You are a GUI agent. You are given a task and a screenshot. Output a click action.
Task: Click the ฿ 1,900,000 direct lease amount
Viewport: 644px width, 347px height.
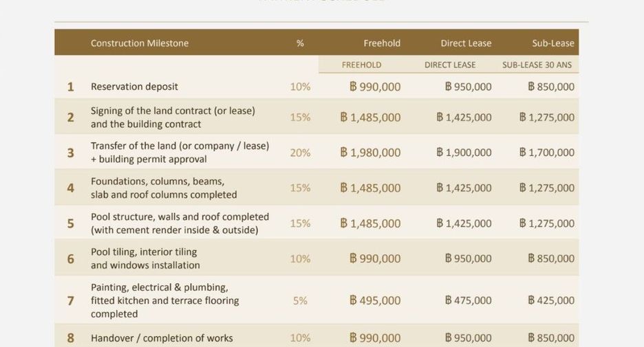click(464, 153)
